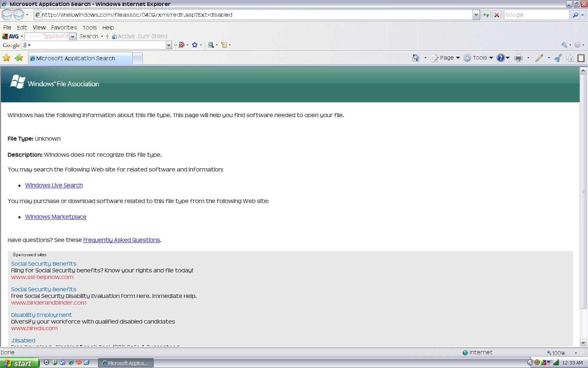Open the View menu

[x=39, y=27]
